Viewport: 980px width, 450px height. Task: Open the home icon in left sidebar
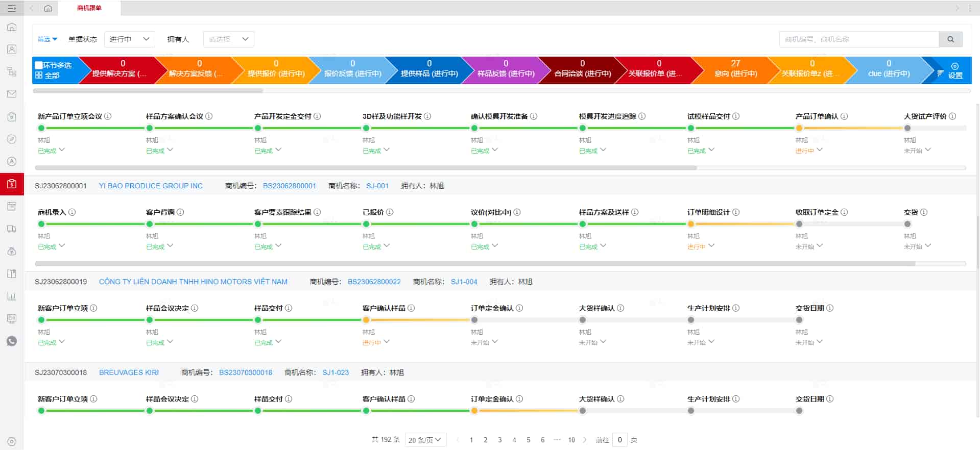[12, 27]
